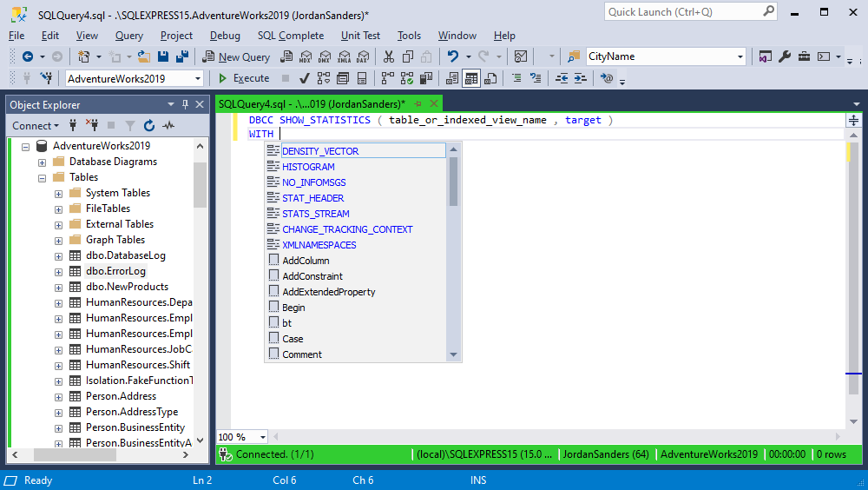Image resolution: width=868 pixels, height=490 pixels.
Task: Open a new DAX query
Action: [363, 56]
